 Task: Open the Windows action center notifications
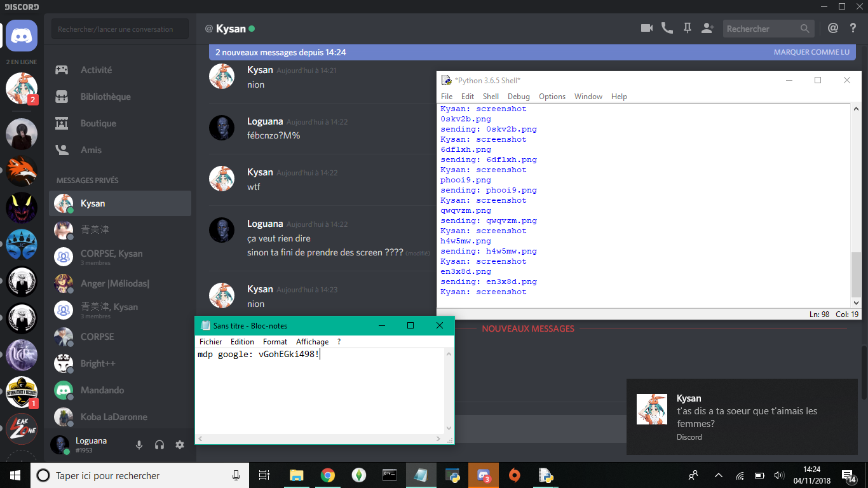tap(849, 475)
